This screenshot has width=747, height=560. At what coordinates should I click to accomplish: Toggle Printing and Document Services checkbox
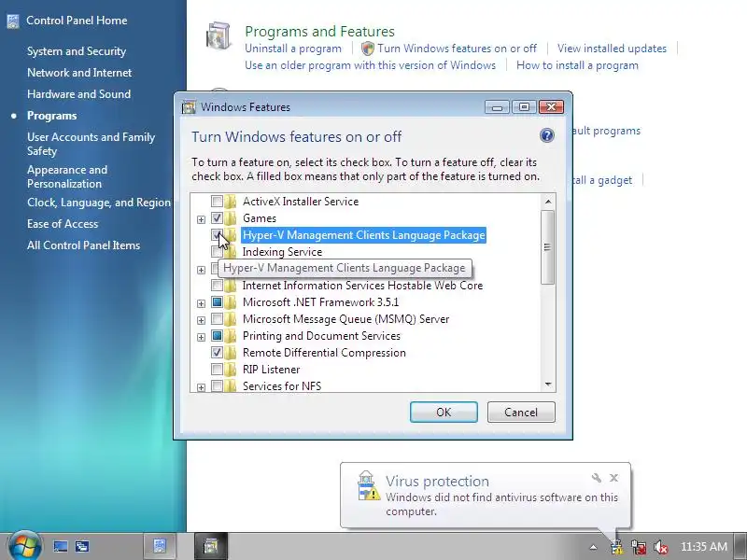(x=217, y=336)
